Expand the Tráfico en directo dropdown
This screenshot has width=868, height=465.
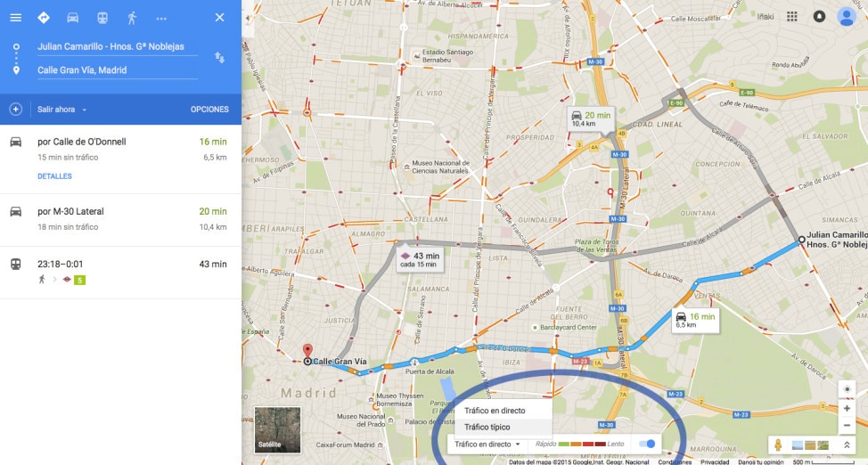(487, 444)
